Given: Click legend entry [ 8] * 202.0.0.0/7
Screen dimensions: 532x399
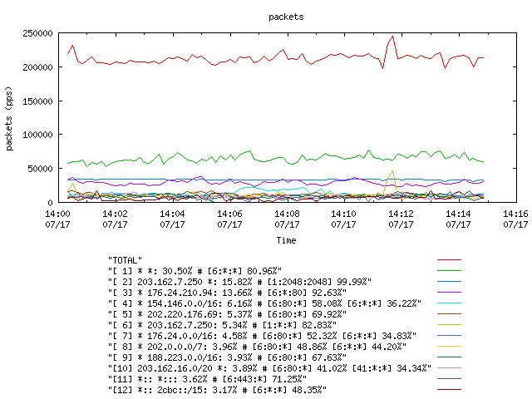Looking at the screenshot, I should (257, 347).
